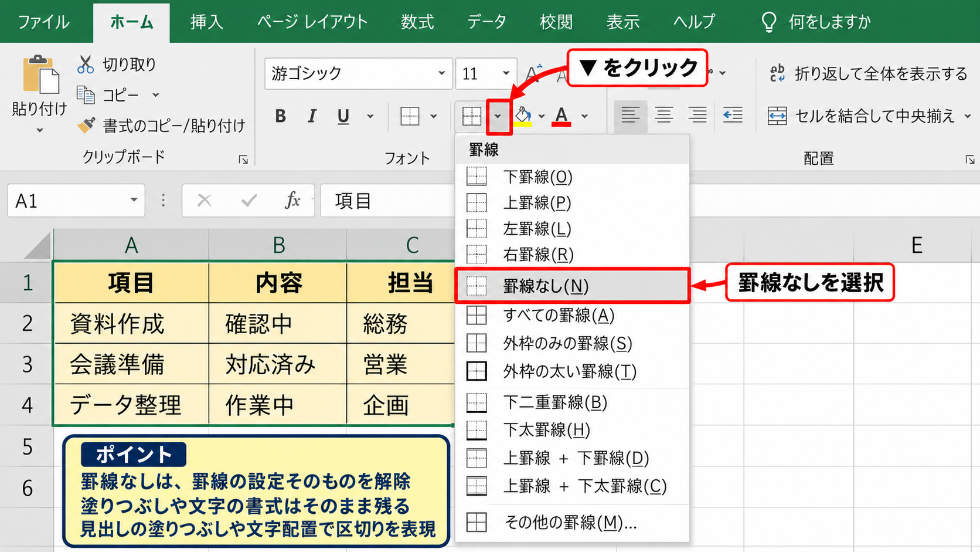This screenshot has width=980, height=552.
Task: Click the decrease indent icon
Action: 733,116
